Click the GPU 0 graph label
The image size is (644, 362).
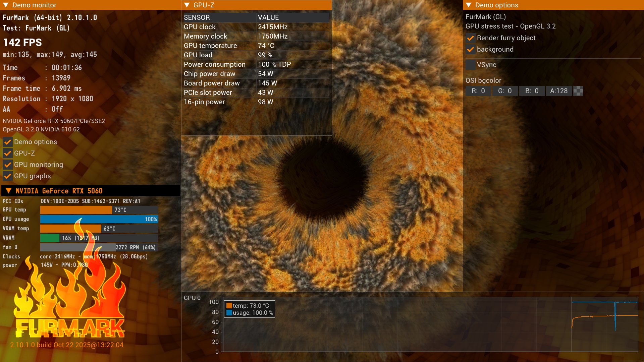coord(192,298)
